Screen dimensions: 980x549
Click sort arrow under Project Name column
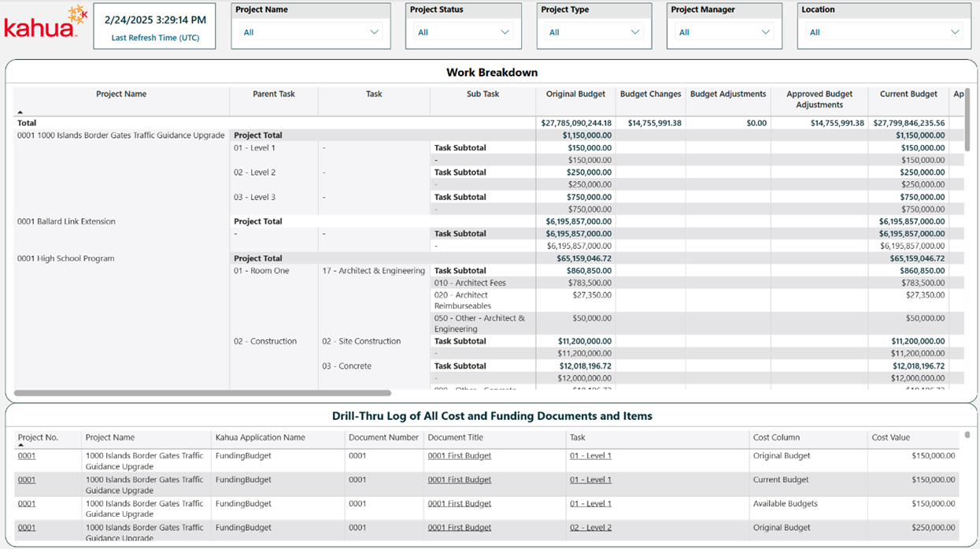(x=20, y=113)
